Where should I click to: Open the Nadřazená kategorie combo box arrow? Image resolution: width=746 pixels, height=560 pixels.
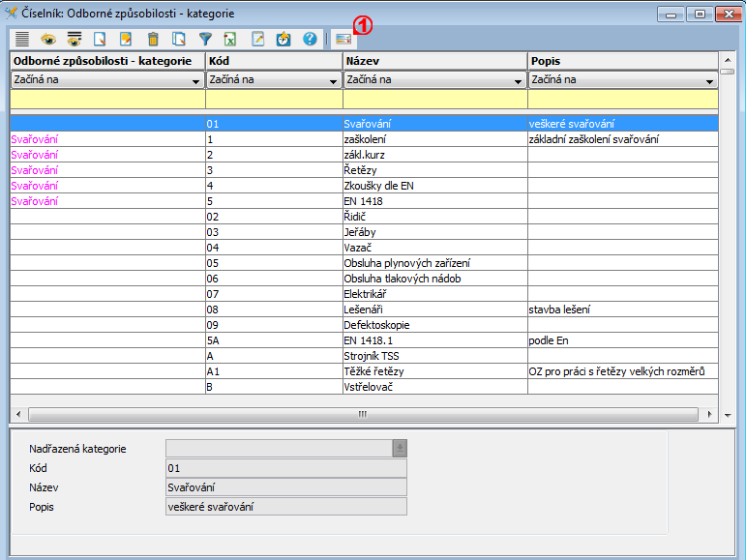pos(399,448)
